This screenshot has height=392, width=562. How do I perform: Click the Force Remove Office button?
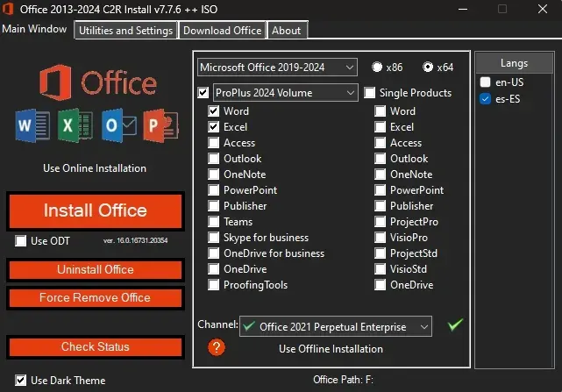point(96,297)
